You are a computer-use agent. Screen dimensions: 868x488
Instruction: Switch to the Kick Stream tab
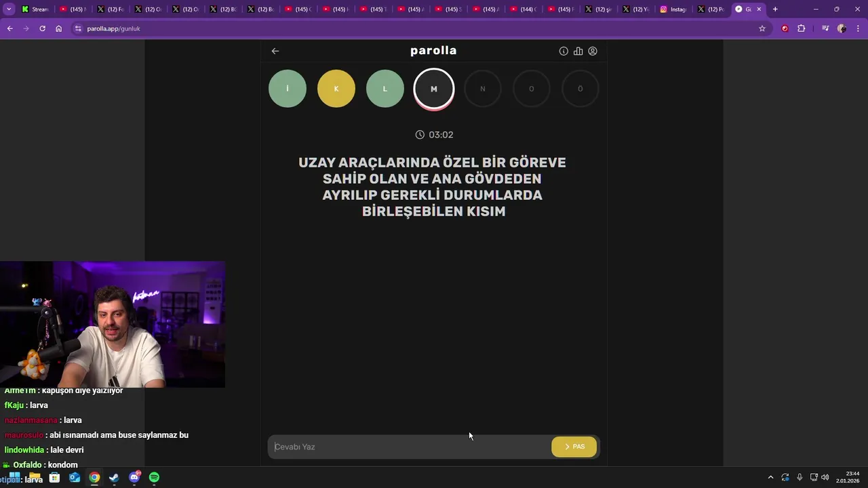tap(35, 9)
